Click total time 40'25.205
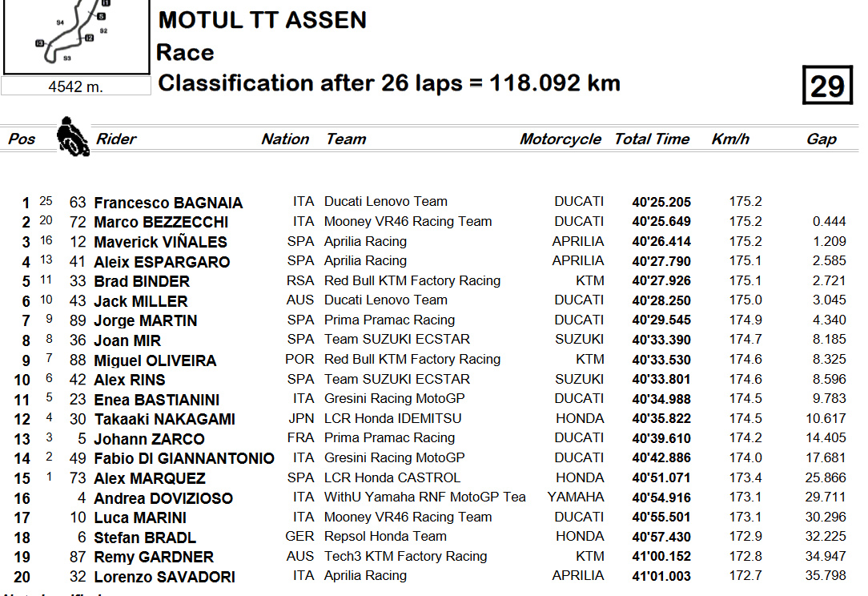This screenshot has width=868, height=596. (661, 202)
